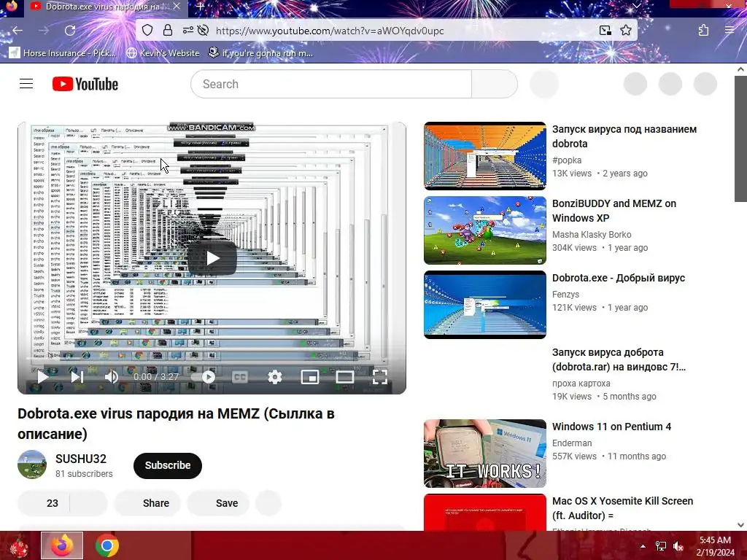Open the YouTube guide hamburger menu
Screen dimensions: 747x560
coord(26,84)
